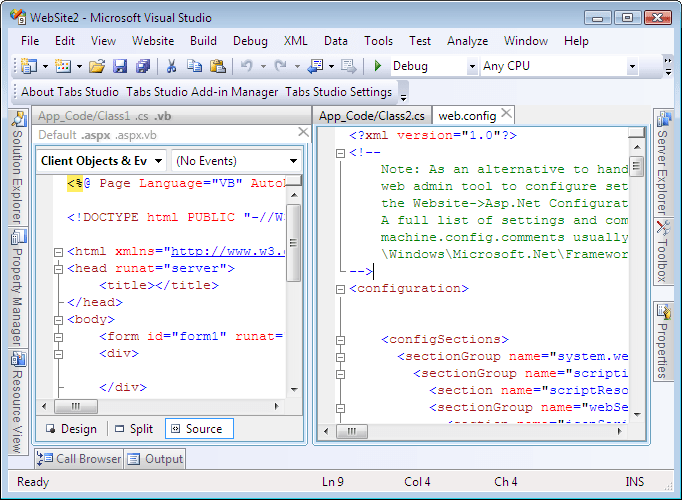
Task: Open dropdown arrow beside Add New Item
Action: coord(79,67)
